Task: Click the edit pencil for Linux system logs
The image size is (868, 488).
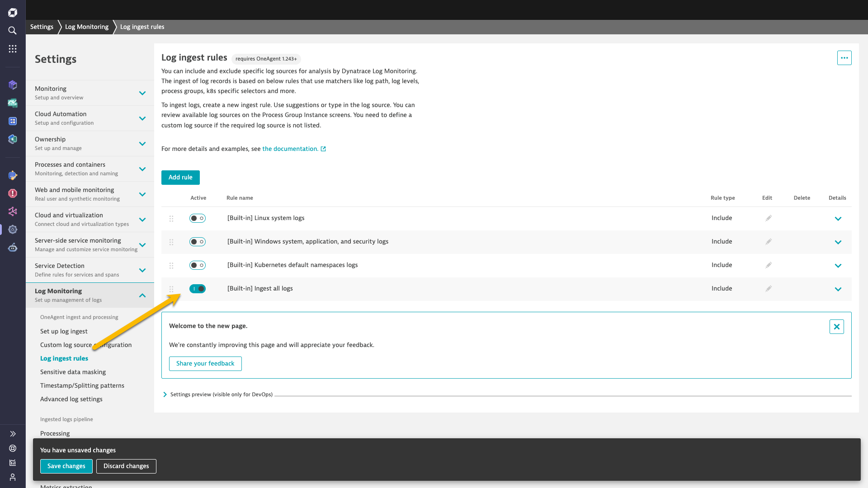Action: [769, 218]
